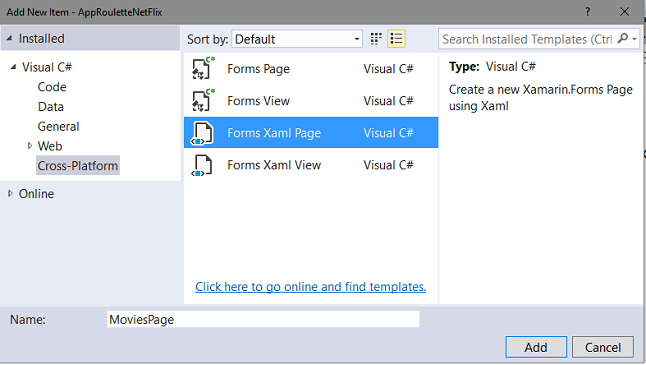Select the Data category
Image resolution: width=646 pixels, height=365 pixels.
point(51,107)
